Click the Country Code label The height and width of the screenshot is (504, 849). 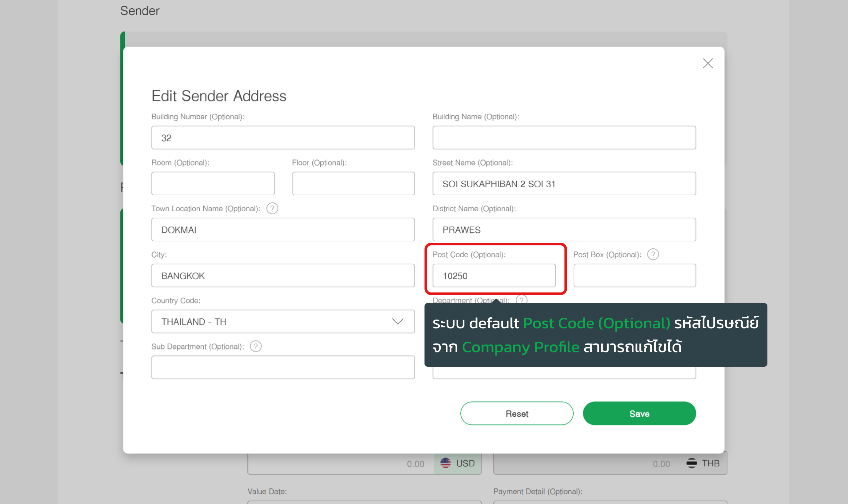pos(176,301)
